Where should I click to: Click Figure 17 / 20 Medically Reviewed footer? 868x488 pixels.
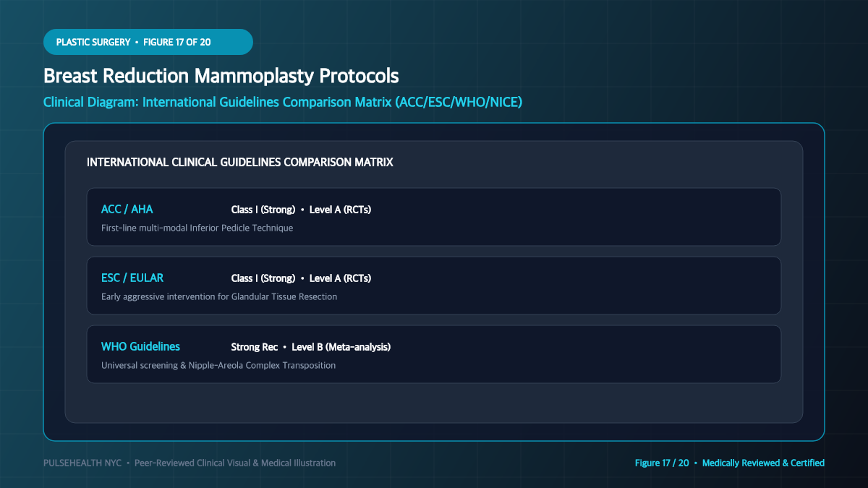(730, 463)
